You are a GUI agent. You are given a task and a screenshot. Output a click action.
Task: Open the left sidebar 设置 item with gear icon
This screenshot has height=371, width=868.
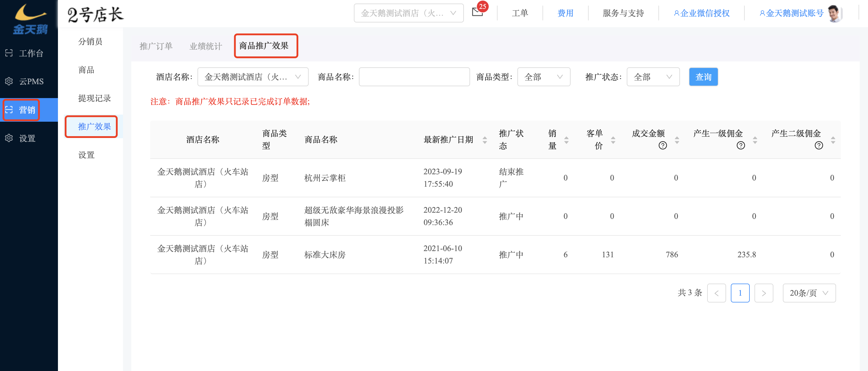click(29, 138)
